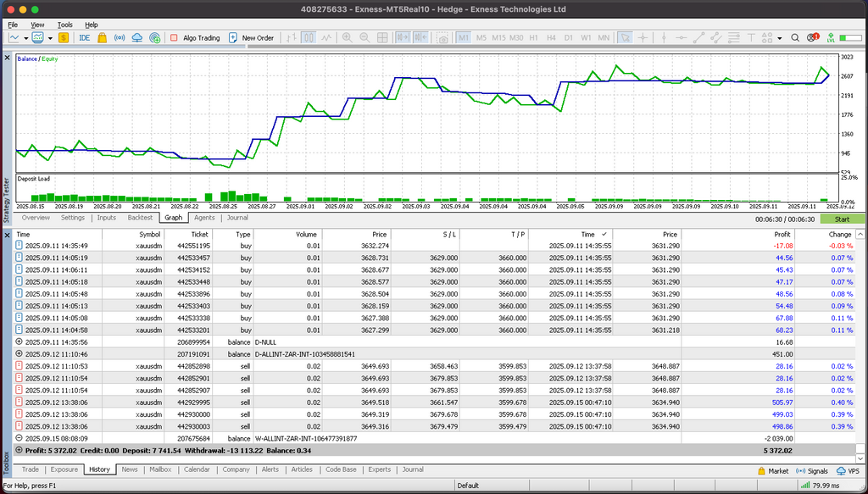Open the IDE (MetaEditor) toolbar button
This screenshot has height=494, width=868.
point(84,37)
